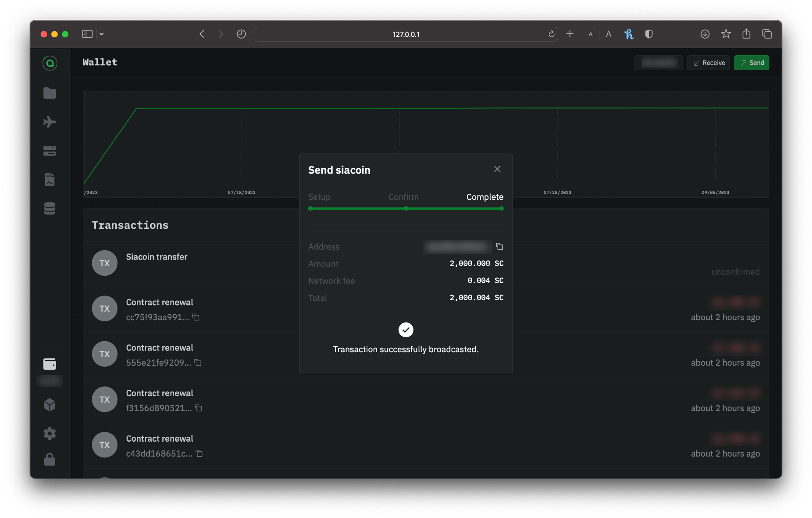Close the Send siacoin dialog
The image size is (812, 518).
(497, 169)
